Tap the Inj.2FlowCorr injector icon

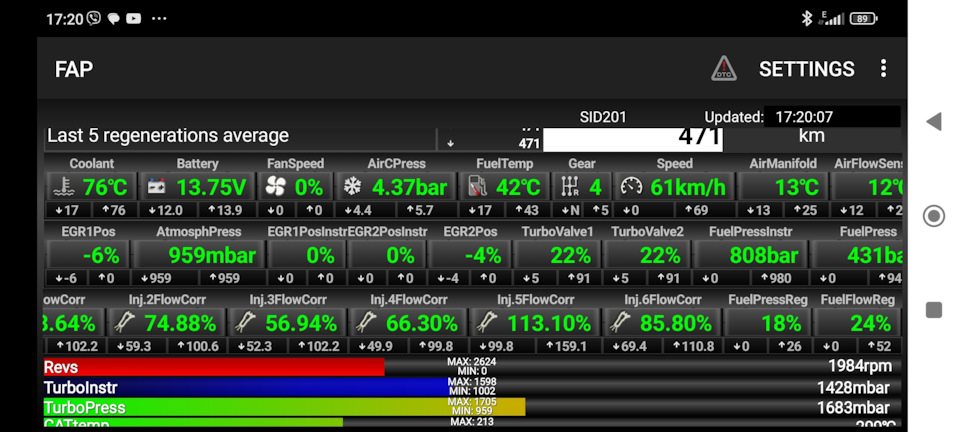[x=125, y=322]
